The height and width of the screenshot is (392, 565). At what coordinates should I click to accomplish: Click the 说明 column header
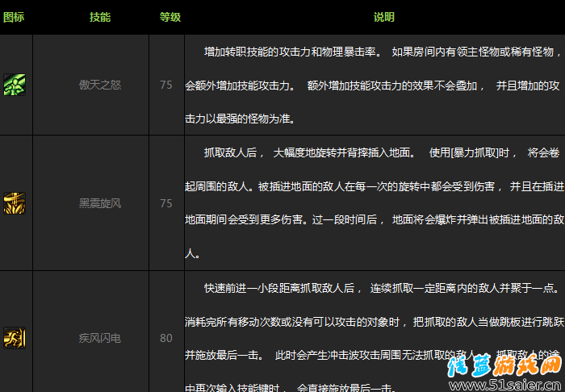(383, 17)
